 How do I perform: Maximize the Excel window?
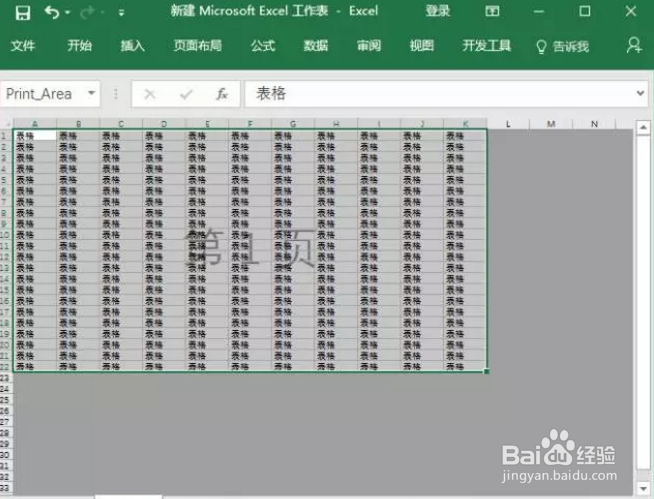coord(585,11)
